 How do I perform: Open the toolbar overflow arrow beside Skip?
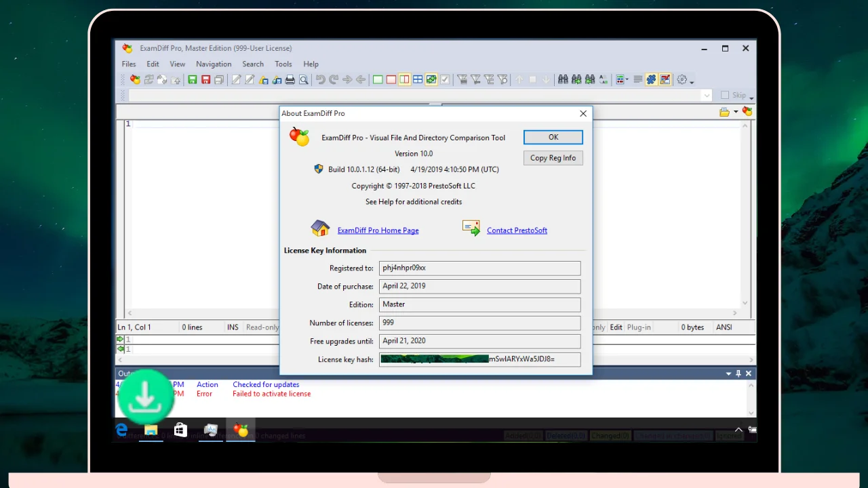751,98
